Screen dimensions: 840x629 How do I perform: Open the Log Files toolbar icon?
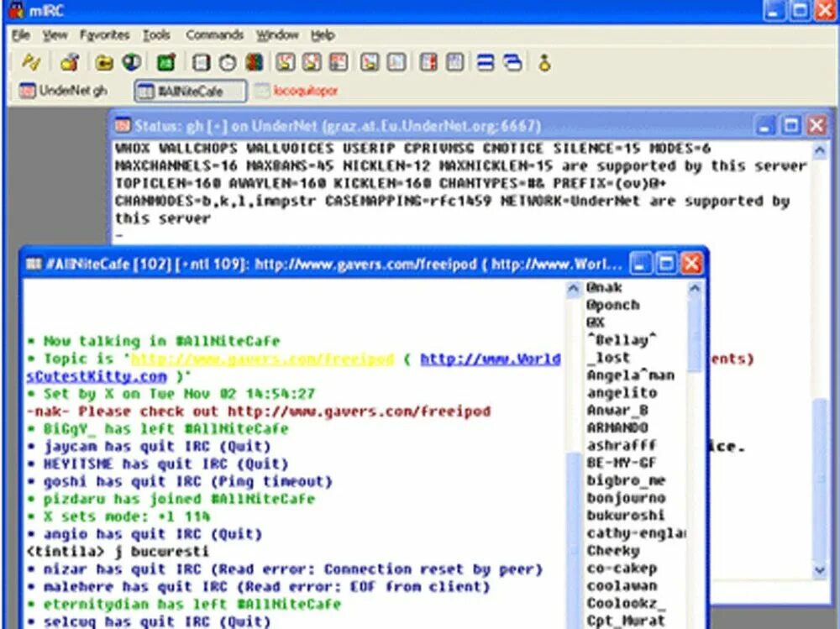[396, 63]
